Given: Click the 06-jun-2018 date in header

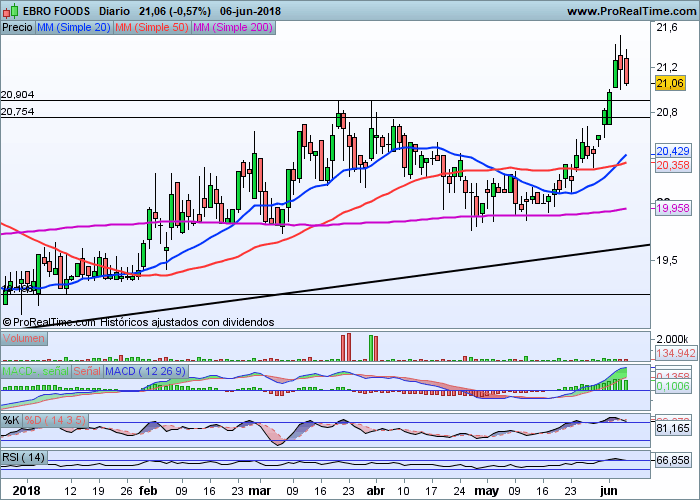Looking at the screenshot, I should 250,11.
